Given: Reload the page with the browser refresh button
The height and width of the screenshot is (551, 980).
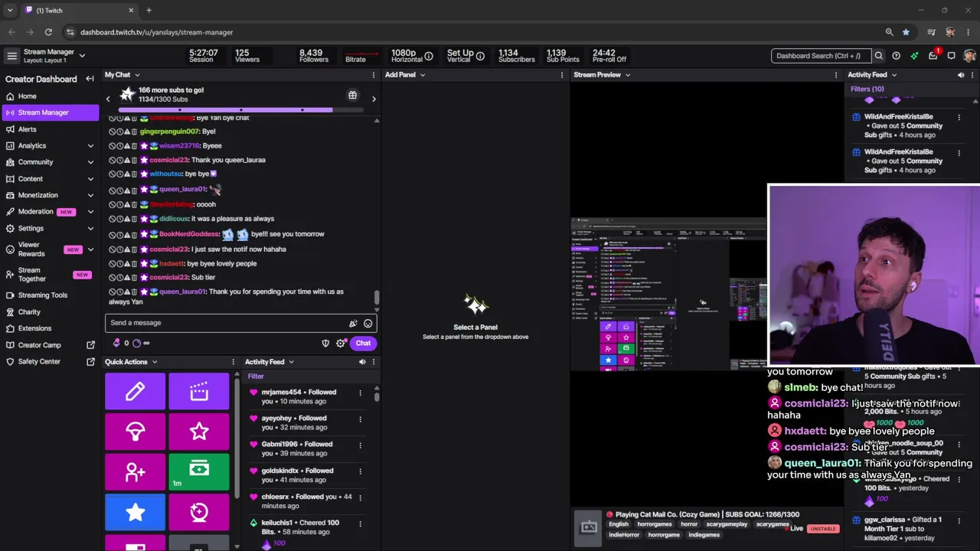Looking at the screenshot, I should (48, 32).
